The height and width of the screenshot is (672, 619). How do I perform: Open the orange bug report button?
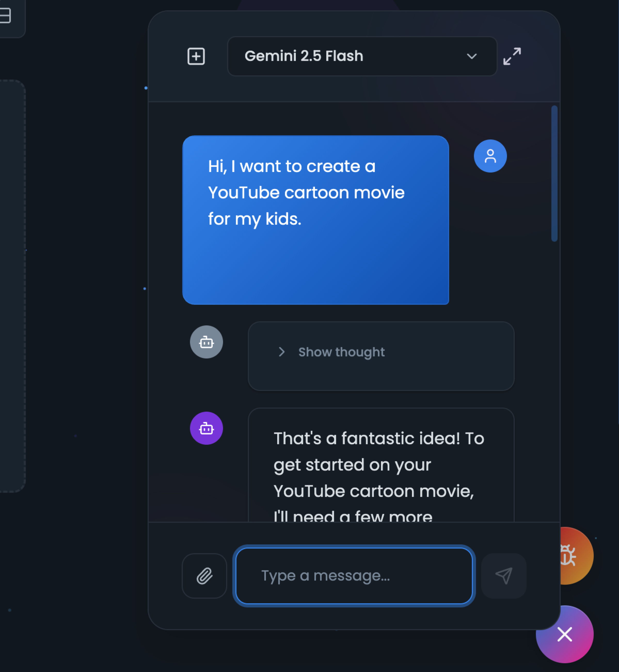tap(577, 556)
